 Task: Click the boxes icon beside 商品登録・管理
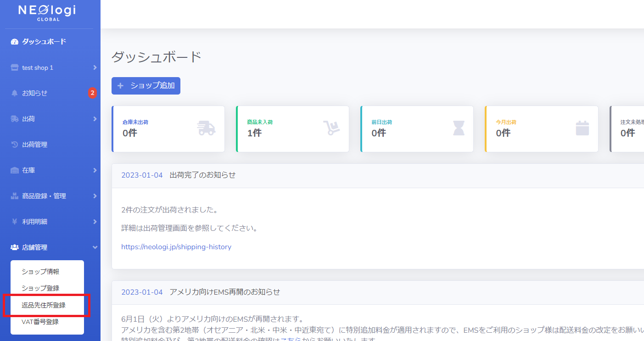(x=14, y=196)
